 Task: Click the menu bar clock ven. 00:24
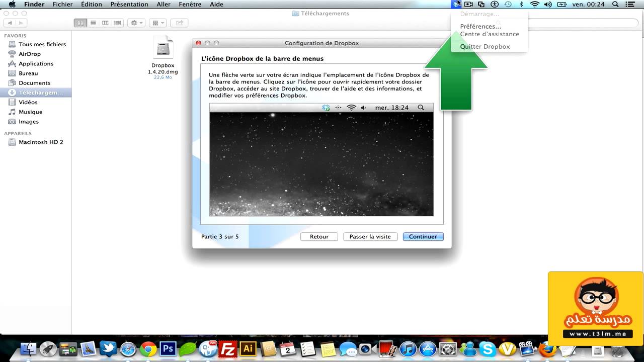click(588, 4)
